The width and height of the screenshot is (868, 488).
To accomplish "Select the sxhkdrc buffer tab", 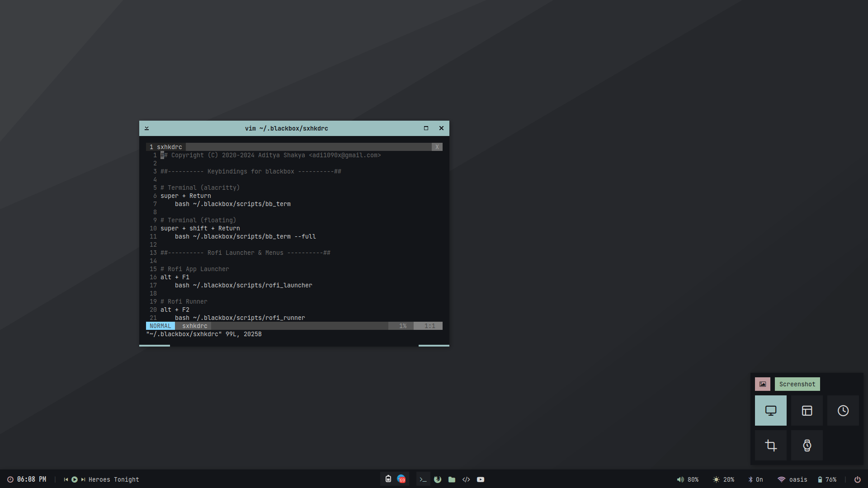I will [166, 147].
